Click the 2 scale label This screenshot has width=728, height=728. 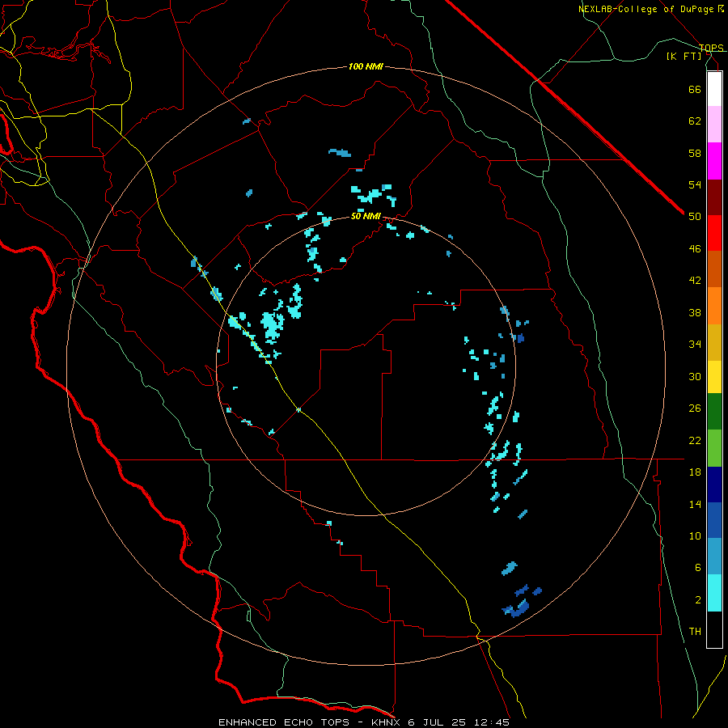[698, 600]
